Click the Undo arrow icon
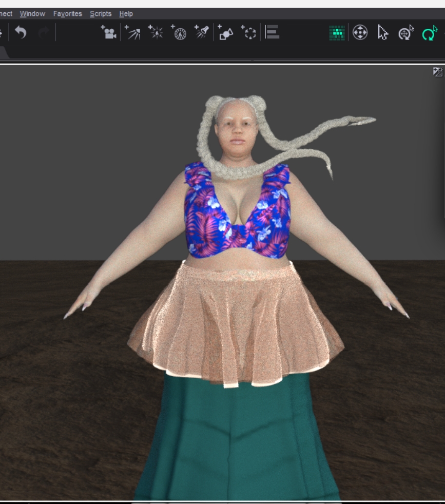Image resolution: width=445 pixels, height=504 pixels. [x=21, y=33]
